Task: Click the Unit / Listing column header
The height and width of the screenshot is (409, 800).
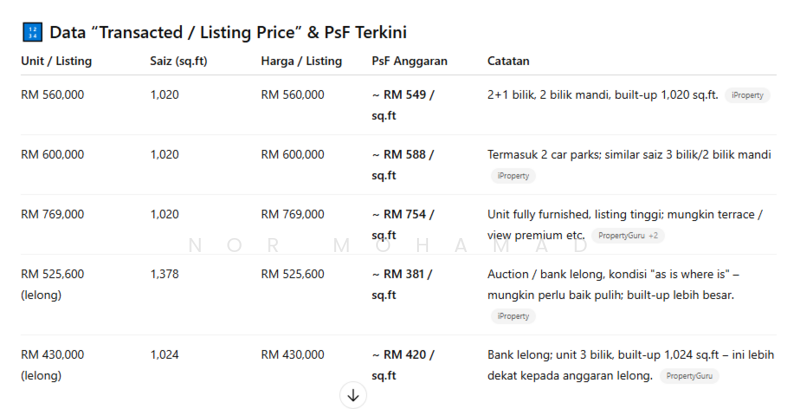Action: coord(56,61)
